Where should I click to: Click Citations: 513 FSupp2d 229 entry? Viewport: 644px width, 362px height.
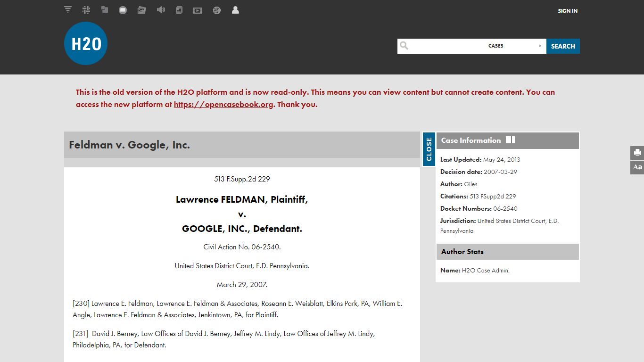[x=478, y=197]
